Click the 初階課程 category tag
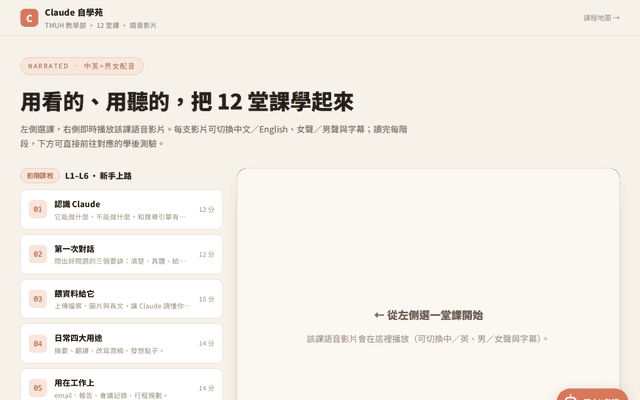Image resolution: width=640 pixels, height=400 pixels. tap(40, 176)
